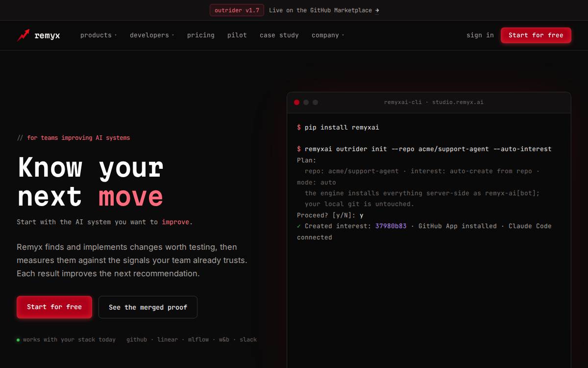Screen dimensions: 588x368
Task: Click the Plan: line in terminal
Action: point(307,160)
